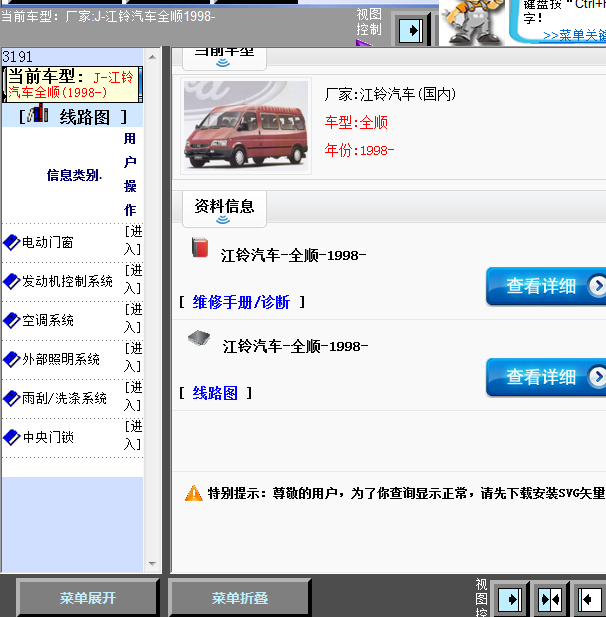Click the blue book icon next to 发动机控制系统
The height and width of the screenshot is (617, 606).
[x=11, y=281]
